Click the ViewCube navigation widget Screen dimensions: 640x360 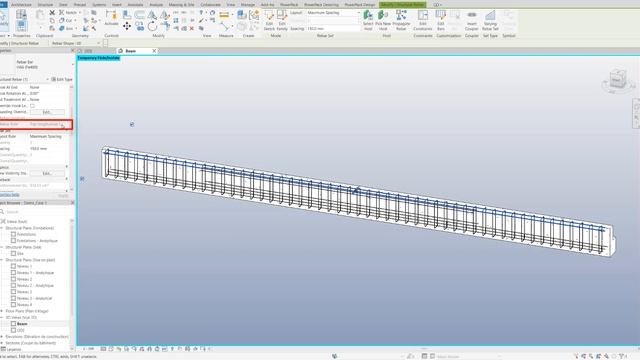click(x=618, y=79)
